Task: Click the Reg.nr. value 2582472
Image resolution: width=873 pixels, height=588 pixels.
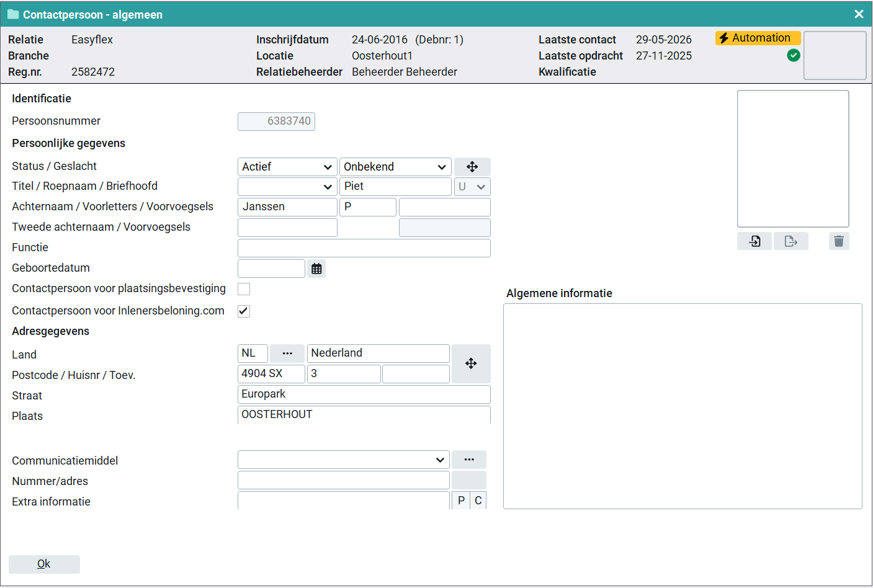Action: [93, 72]
